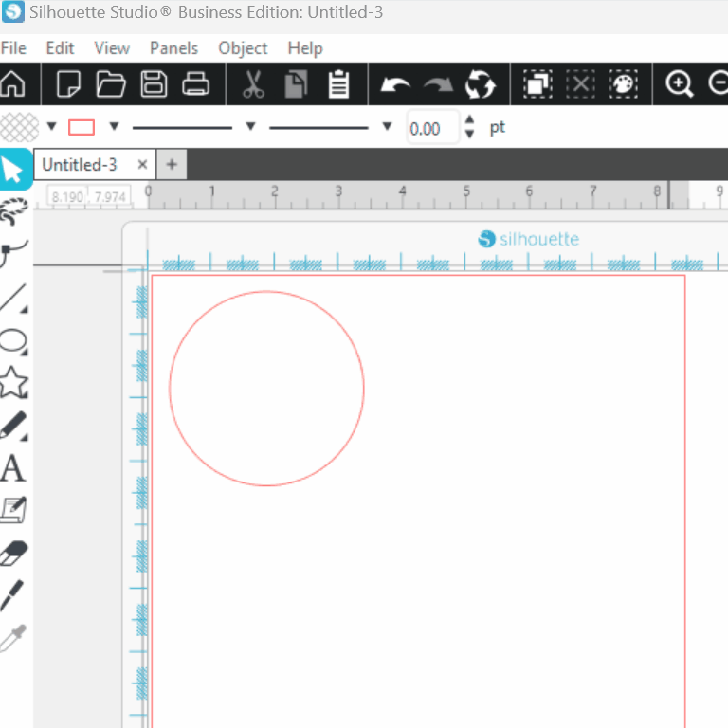The width and height of the screenshot is (728, 728).
Task: Click the 0.00 line thickness field
Action: 432,128
